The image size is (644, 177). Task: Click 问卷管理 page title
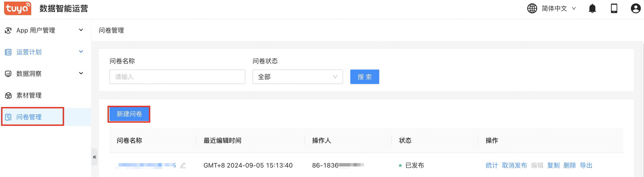click(x=111, y=30)
